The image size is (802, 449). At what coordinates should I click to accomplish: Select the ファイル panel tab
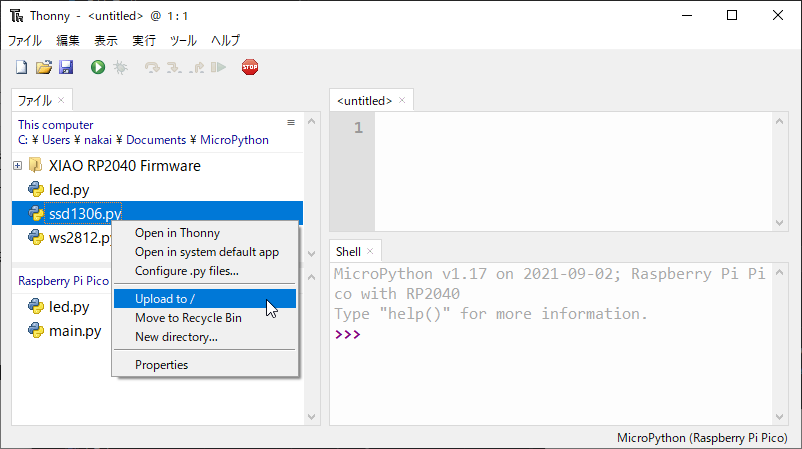35,100
